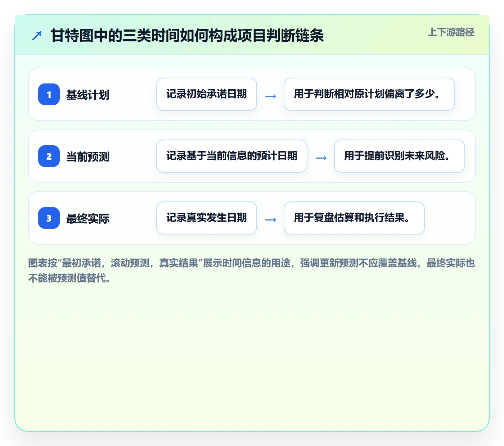
Task: Click the 记录真实发生日期 box
Action: click(207, 218)
